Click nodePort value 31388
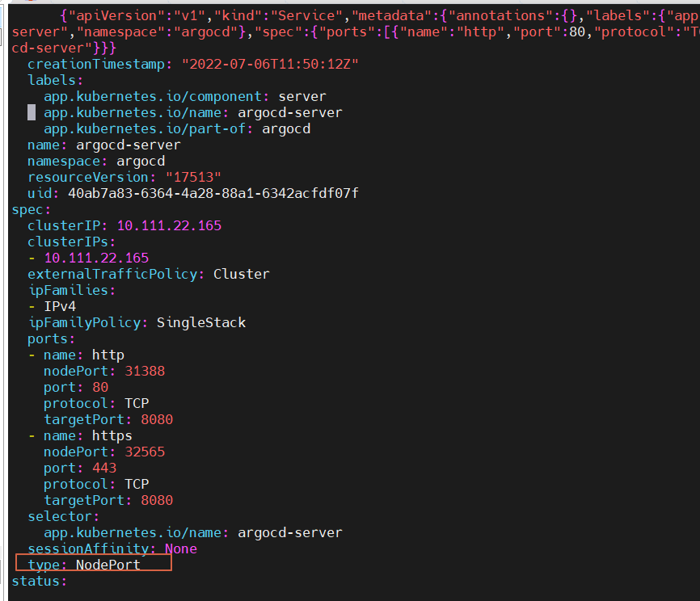The height and width of the screenshot is (601, 700). [145, 372]
